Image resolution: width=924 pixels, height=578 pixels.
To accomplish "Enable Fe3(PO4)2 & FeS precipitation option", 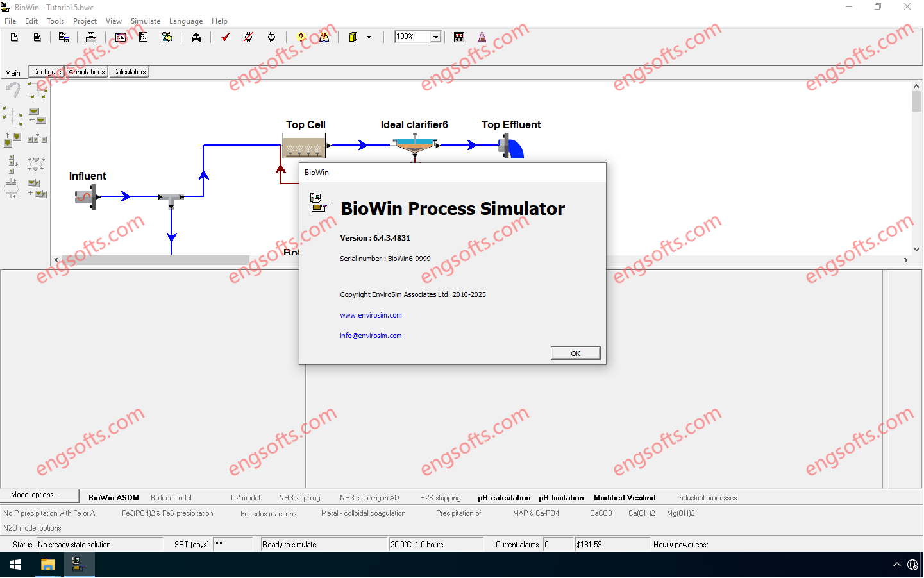I will [167, 513].
